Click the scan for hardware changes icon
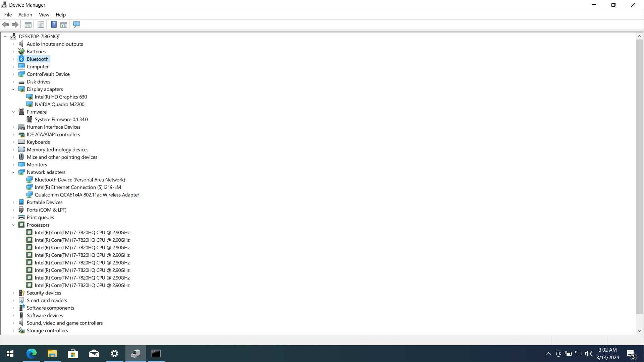This screenshot has width=644, height=362. click(x=76, y=24)
